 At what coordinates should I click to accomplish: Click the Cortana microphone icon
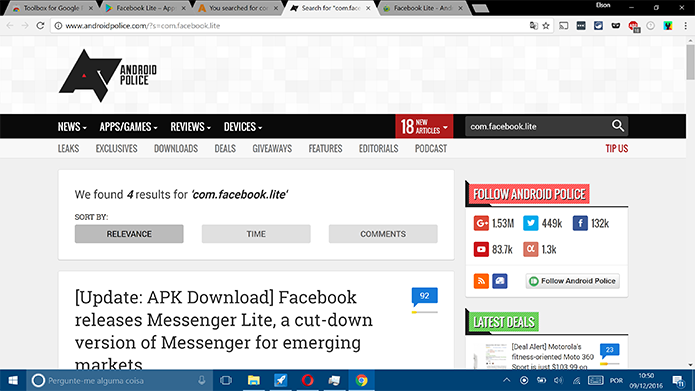[x=202, y=380]
